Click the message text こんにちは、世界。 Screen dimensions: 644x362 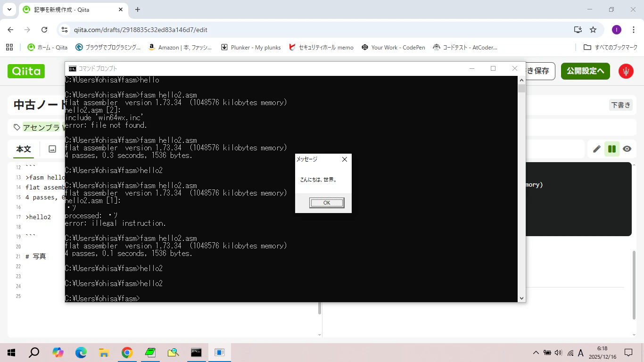tap(319, 180)
